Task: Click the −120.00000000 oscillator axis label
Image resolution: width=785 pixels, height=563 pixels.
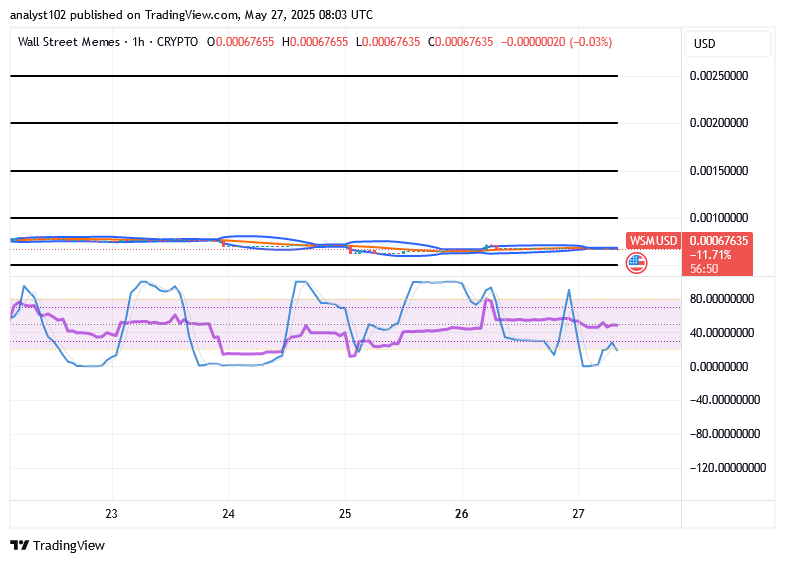Action: tap(727, 468)
